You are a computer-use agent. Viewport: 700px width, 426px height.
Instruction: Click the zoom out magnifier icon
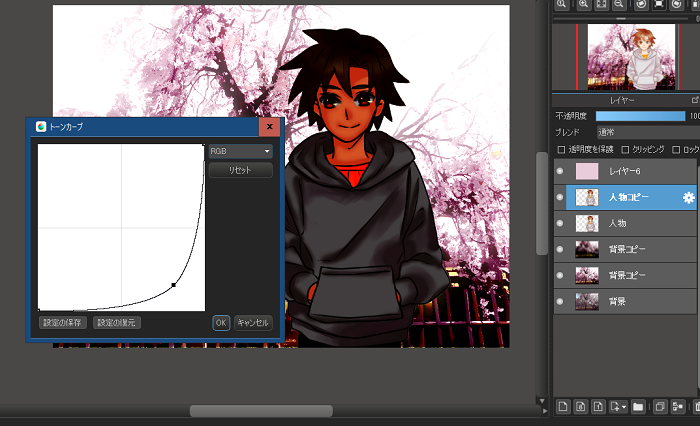(620, 5)
